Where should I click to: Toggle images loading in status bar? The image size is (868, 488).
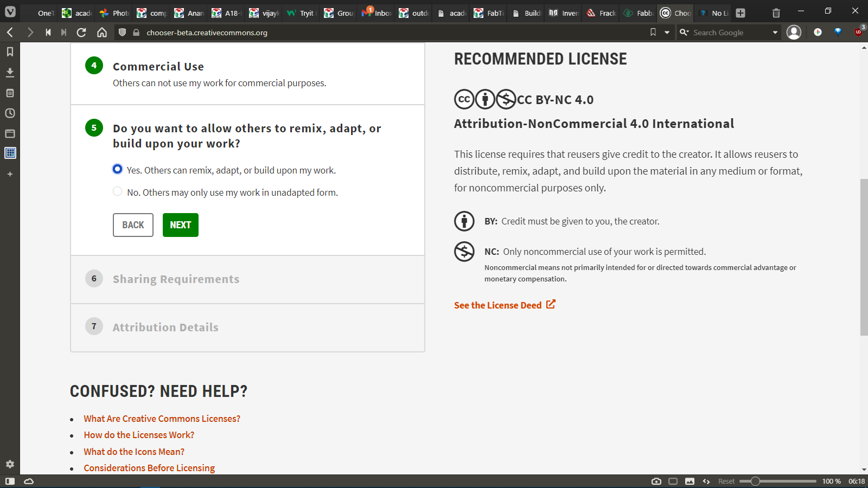(x=690, y=481)
